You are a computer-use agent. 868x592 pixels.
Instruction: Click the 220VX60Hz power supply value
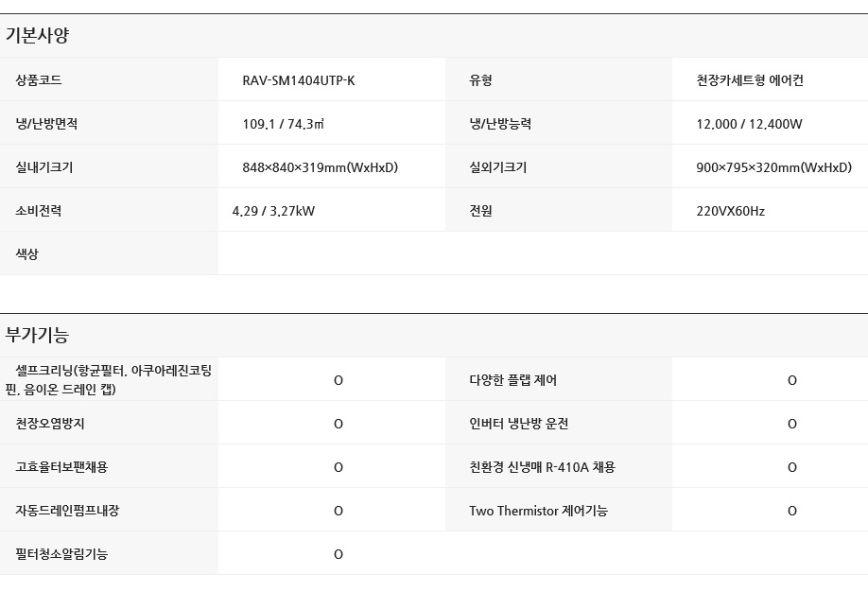(x=730, y=211)
